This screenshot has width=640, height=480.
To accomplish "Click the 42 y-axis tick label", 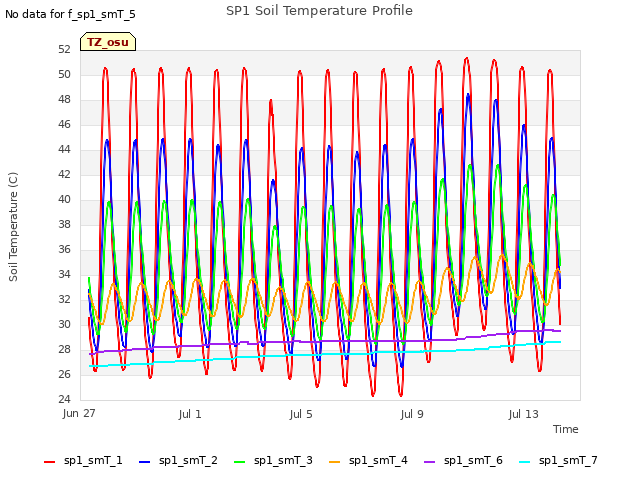I will [64, 174].
